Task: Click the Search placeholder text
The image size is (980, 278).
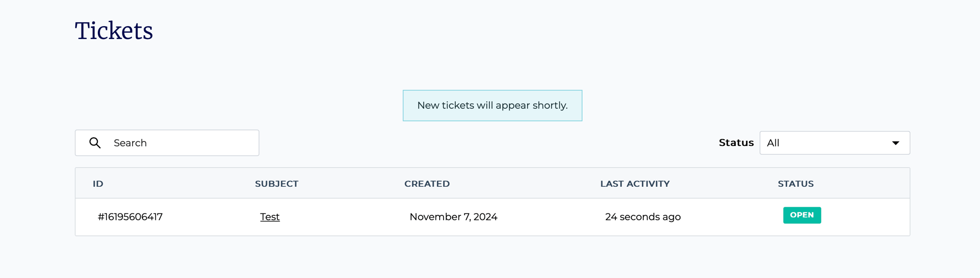Action: click(130, 143)
